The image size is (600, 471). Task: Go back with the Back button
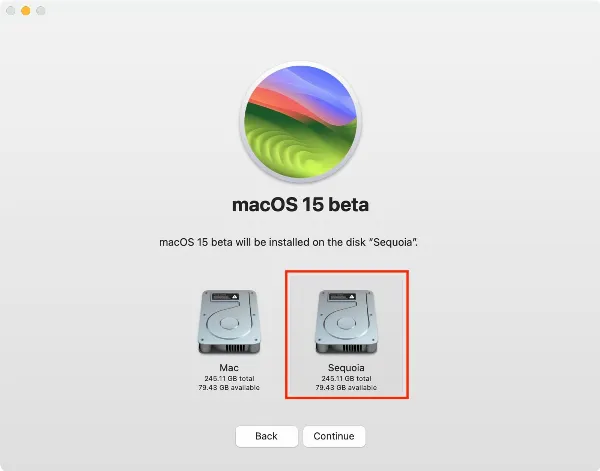click(x=266, y=436)
